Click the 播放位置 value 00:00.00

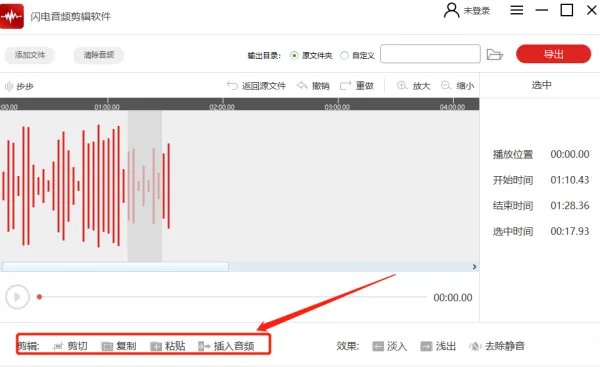570,154
